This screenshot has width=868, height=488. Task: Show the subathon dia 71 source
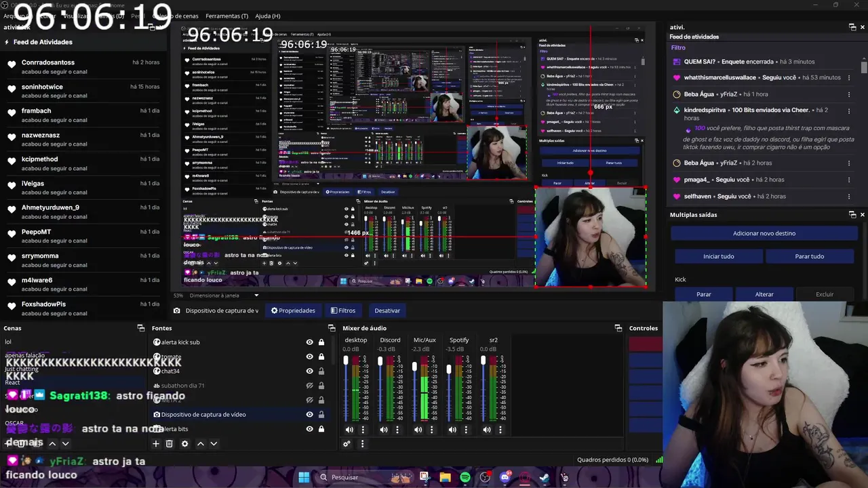310,386
